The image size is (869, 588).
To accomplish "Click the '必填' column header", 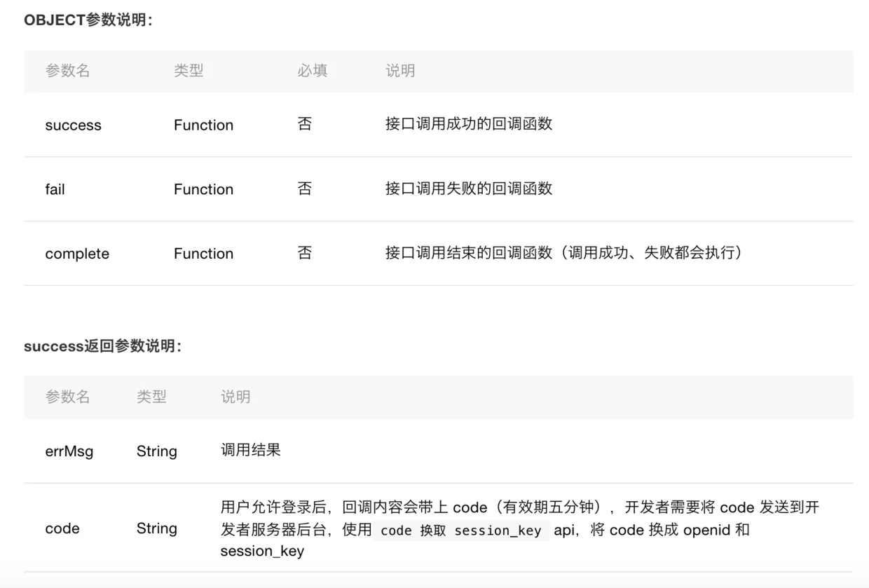I will [x=312, y=71].
